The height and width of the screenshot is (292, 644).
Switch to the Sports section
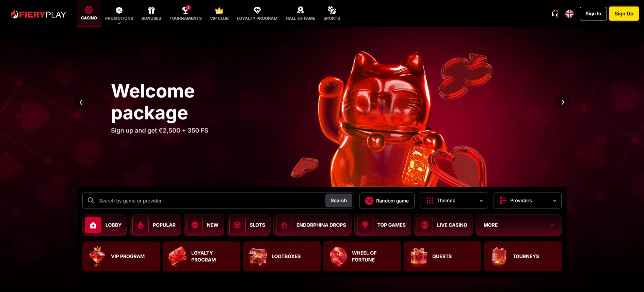(332, 14)
